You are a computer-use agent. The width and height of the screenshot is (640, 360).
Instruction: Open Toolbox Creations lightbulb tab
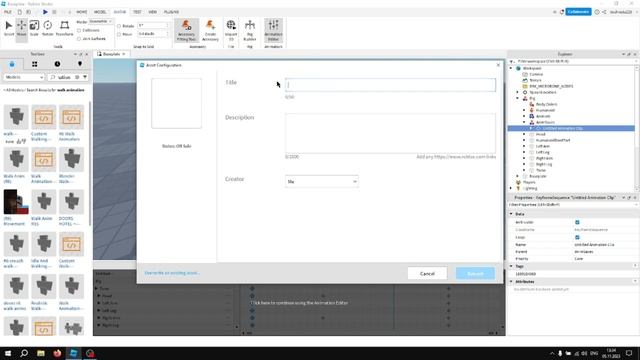tap(80, 64)
